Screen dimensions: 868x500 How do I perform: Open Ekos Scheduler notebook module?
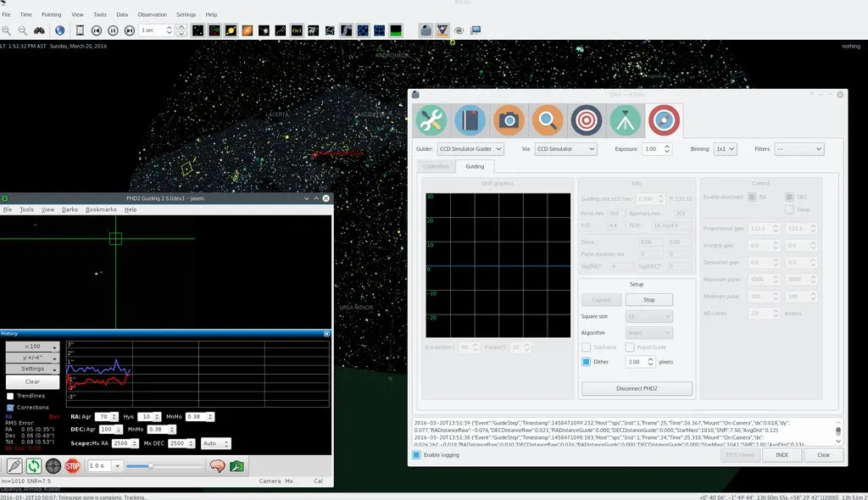470,120
